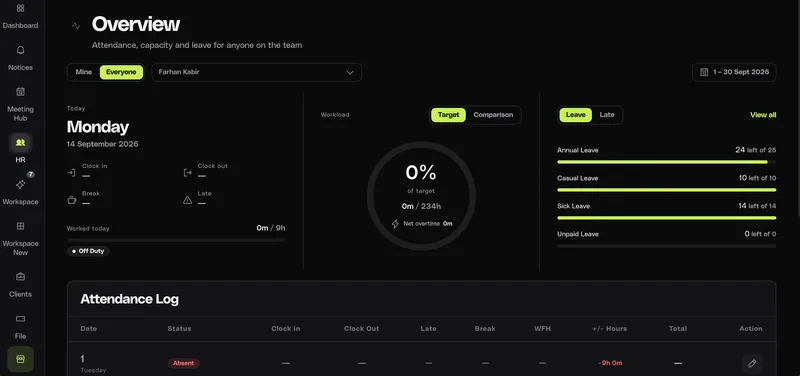This screenshot has height=376, width=800.
Task: Switch view to Mine
Action: [x=84, y=72]
